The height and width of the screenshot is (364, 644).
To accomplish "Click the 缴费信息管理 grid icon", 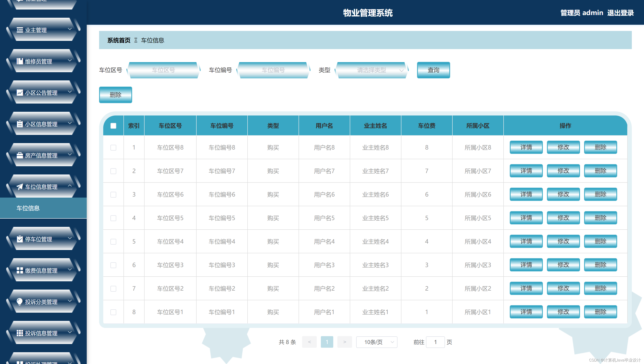I will coord(20,271).
